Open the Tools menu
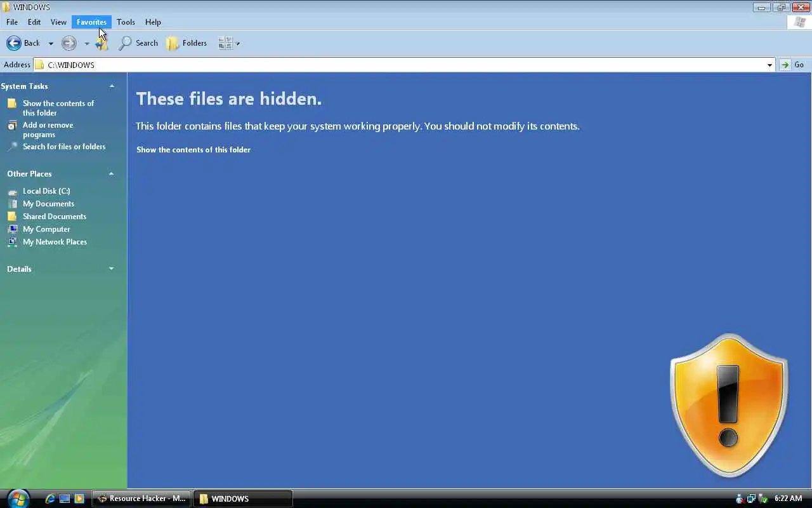 pos(126,22)
